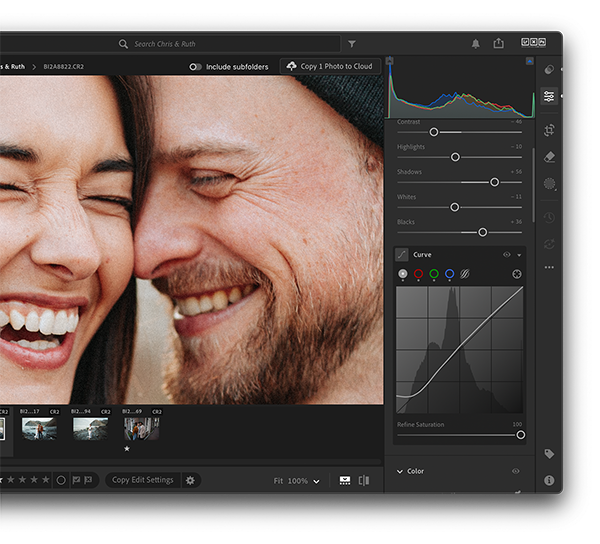Select the red channel curve

tap(419, 274)
